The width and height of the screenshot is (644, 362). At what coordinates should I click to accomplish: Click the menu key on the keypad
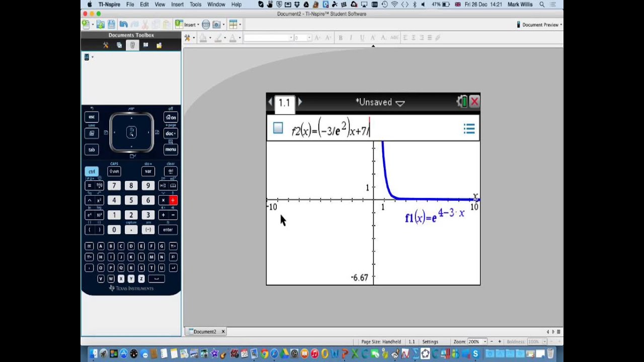[x=171, y=149]
